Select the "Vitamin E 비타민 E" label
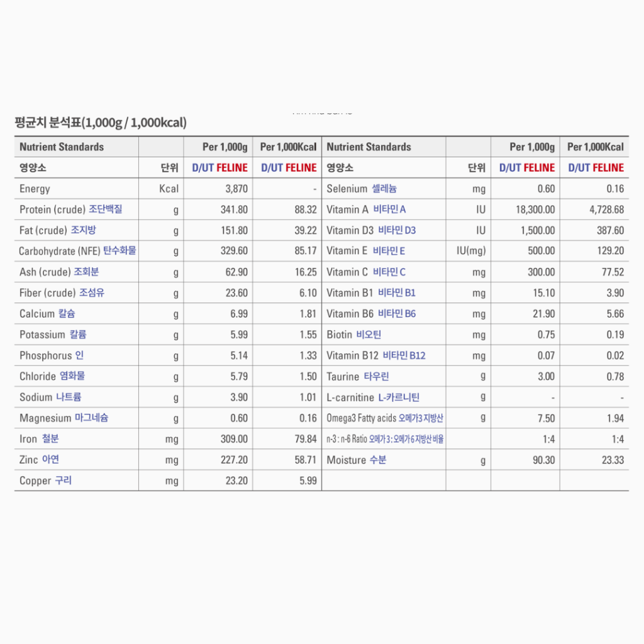Viewport: 644px width, 644px height. click(366, 251)
